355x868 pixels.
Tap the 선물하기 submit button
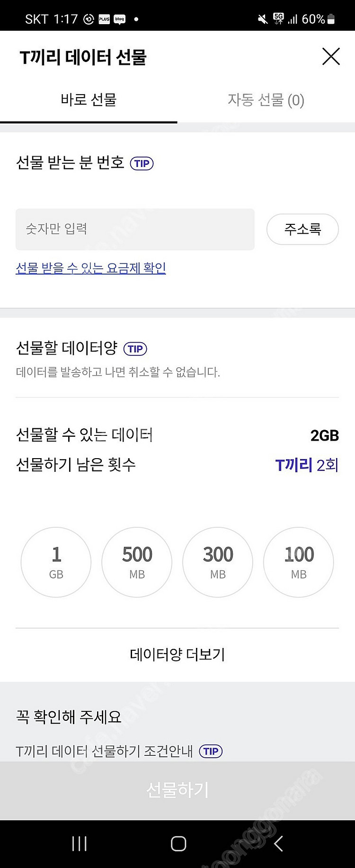click(x=177, y=790)
